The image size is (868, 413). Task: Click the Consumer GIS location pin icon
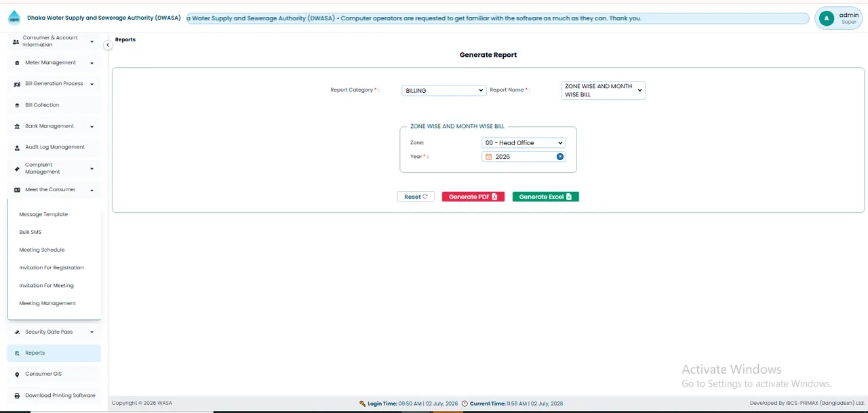[x=17, y=374]
